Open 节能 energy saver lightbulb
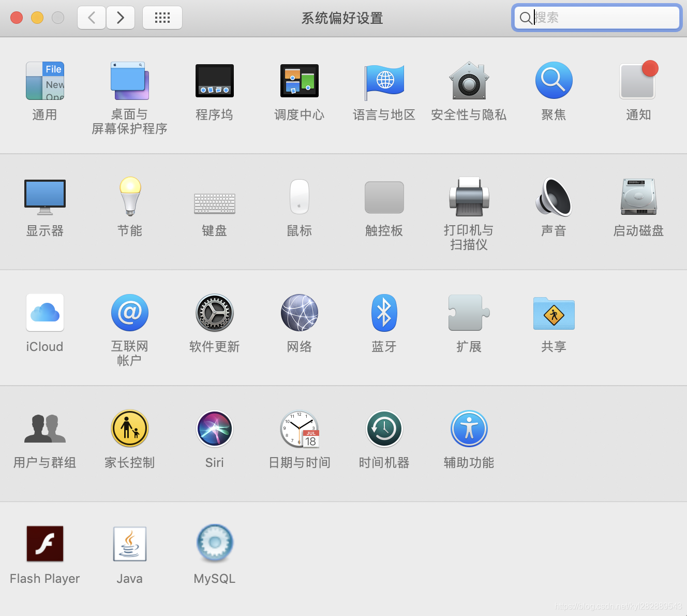This screenshot has height=616, width=687. coord(130,196)
